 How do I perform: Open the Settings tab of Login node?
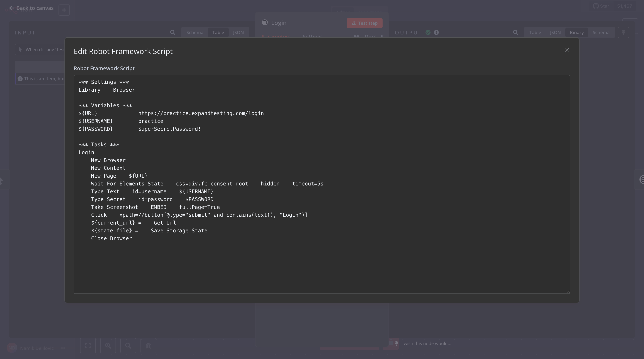point(312,36)
